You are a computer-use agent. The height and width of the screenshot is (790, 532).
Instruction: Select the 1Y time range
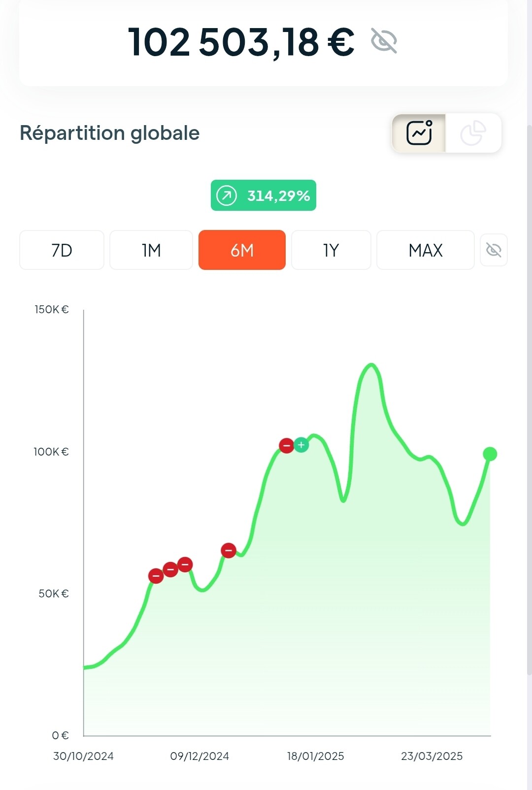(x=331, y=250)
